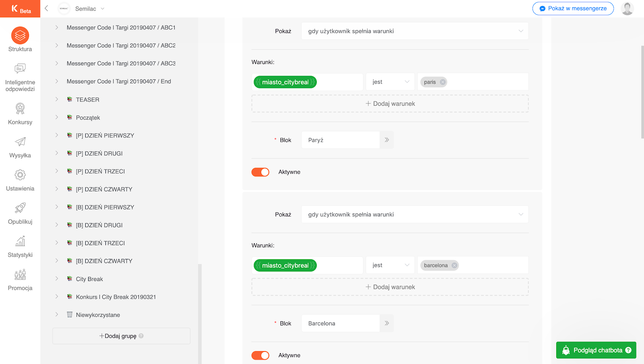Click Pokaż w messengerze button
Screen dimensions: 644x364
tap(573, 8)
